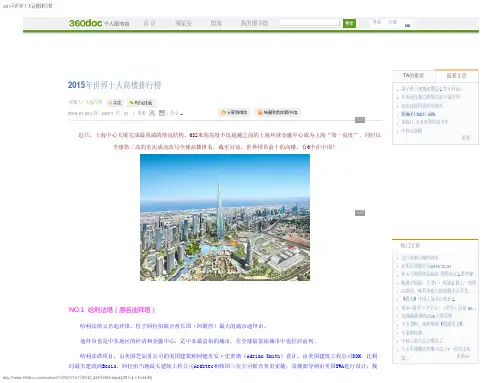The width and height of the screenshot is (495, 383).
Task: Click 更多>> link in hot-articles box
Action: point(463,356)
